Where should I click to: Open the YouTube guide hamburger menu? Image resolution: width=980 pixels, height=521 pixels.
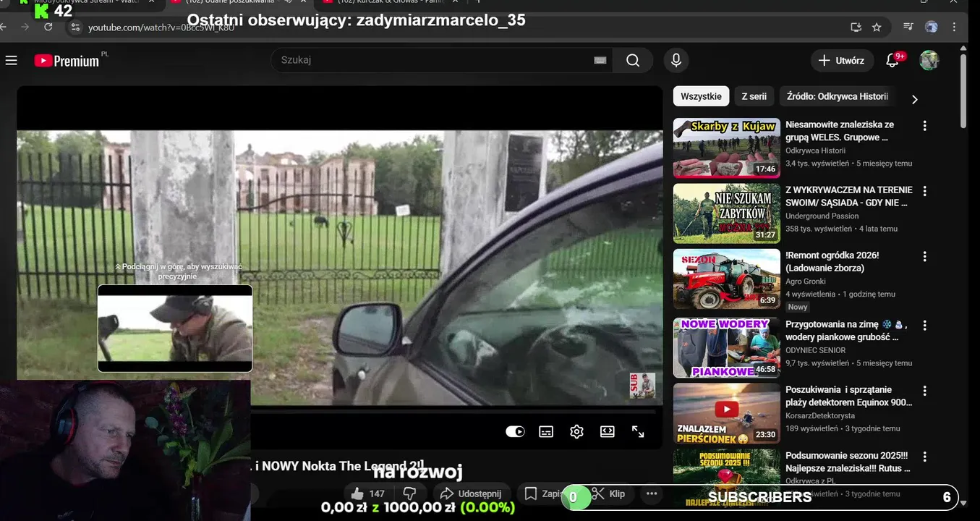pos(12,61)
